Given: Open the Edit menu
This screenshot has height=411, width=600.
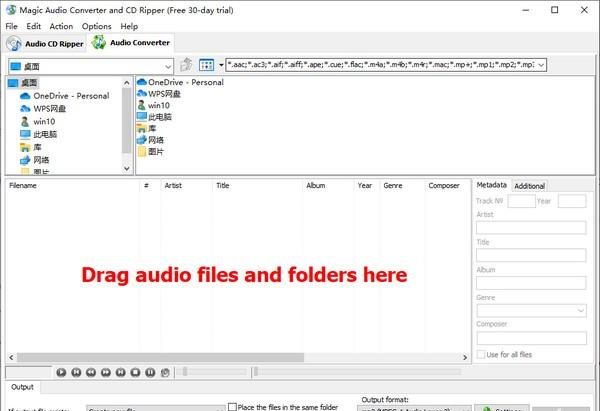Looking at the screenshot, I should coord(34,26).
